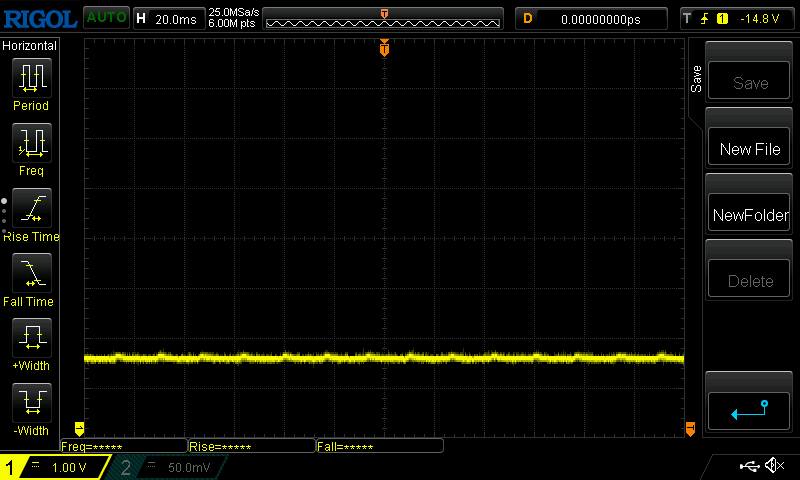The height and width of the screenshot is (480, 800).
Task: Click the orange trigger level marker on right edge
Action: [690, 429]
